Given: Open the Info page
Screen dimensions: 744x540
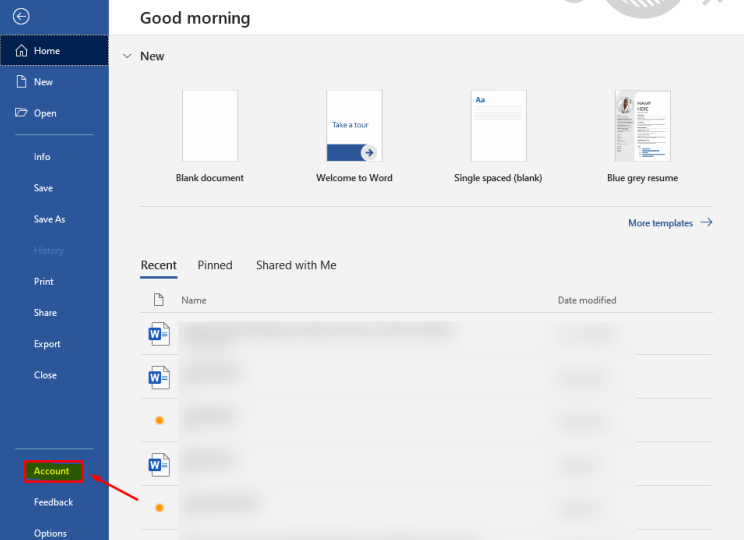Looking at the screenshot, I should click(x=42, y=157).
